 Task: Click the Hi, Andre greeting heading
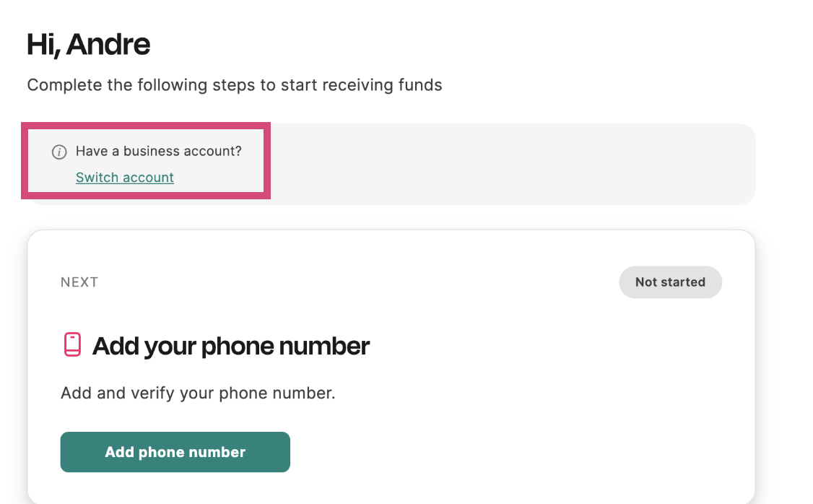(88, 45)
